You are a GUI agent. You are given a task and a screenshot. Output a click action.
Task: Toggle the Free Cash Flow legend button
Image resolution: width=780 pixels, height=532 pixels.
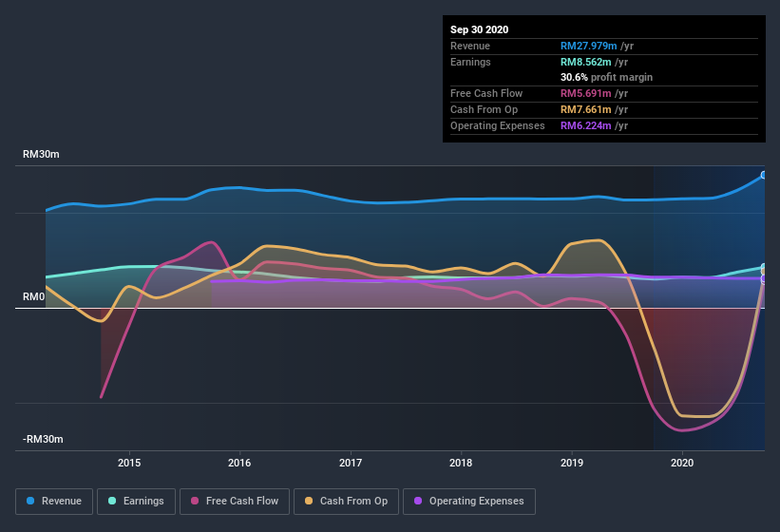[x=235, y=502]
